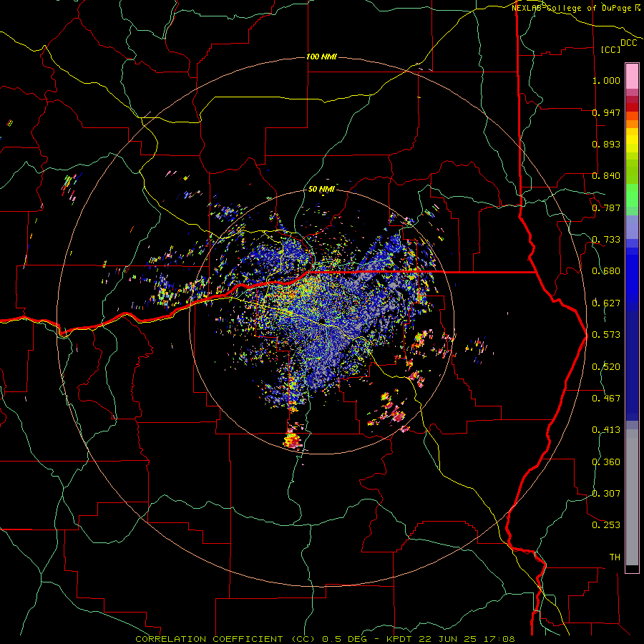Click the 0.680 legend value

coord(606,271)
